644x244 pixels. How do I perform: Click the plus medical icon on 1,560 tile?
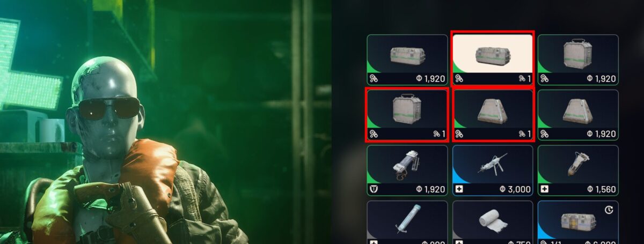point(545,189)
